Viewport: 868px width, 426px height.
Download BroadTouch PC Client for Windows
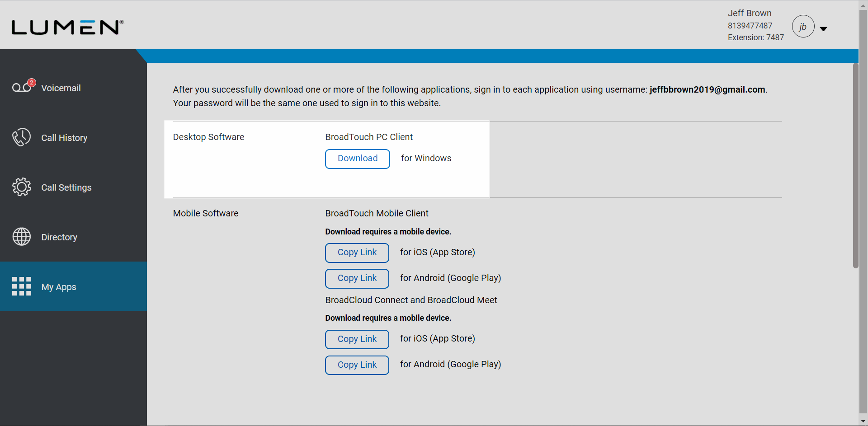point(357,159)
